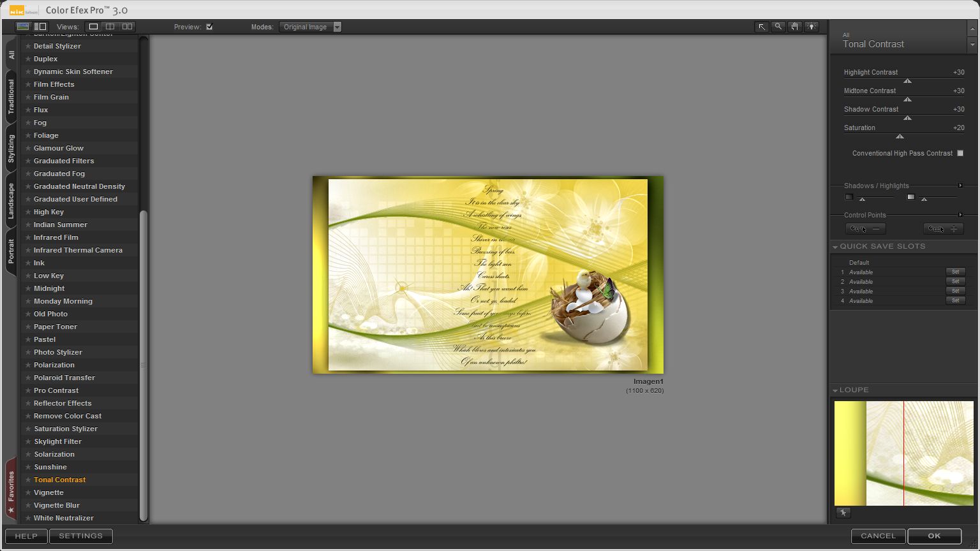Click the Tonal Contrast panel up arrow
This screenshot has width=980, height=551.
point(972,29)
